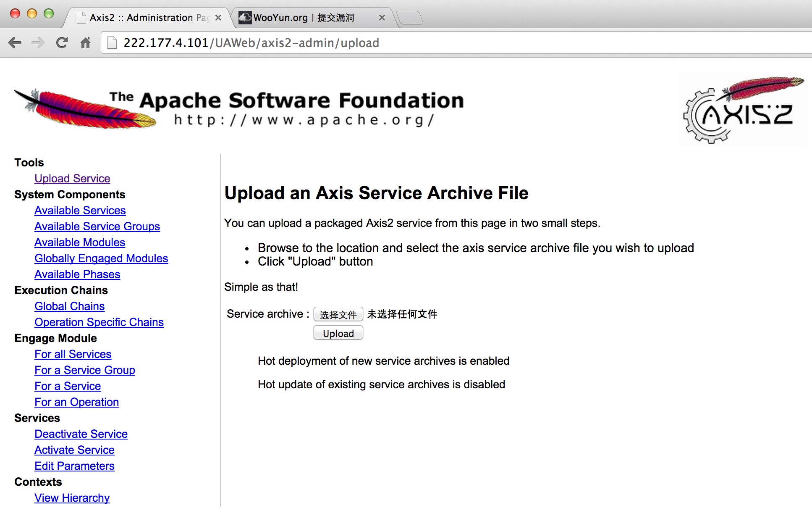Image resolution: width=812 pixels, height=516 pixels.
Task: Open Available Phases
Action: (x=77, y=274)
